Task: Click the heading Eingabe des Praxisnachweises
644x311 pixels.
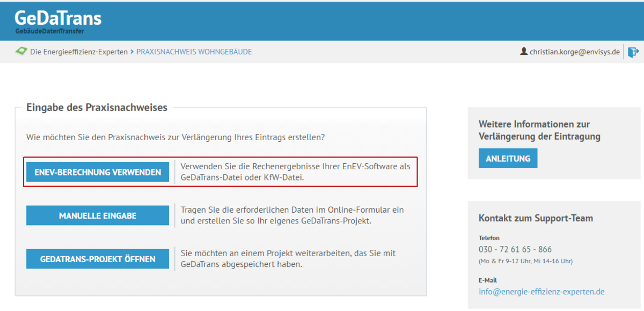Action: point(97,107)
